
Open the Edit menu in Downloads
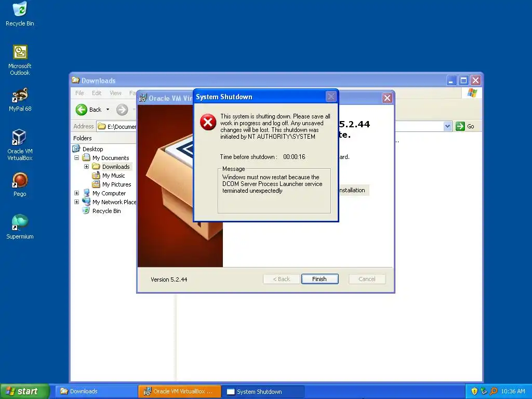tap(97, 93)
